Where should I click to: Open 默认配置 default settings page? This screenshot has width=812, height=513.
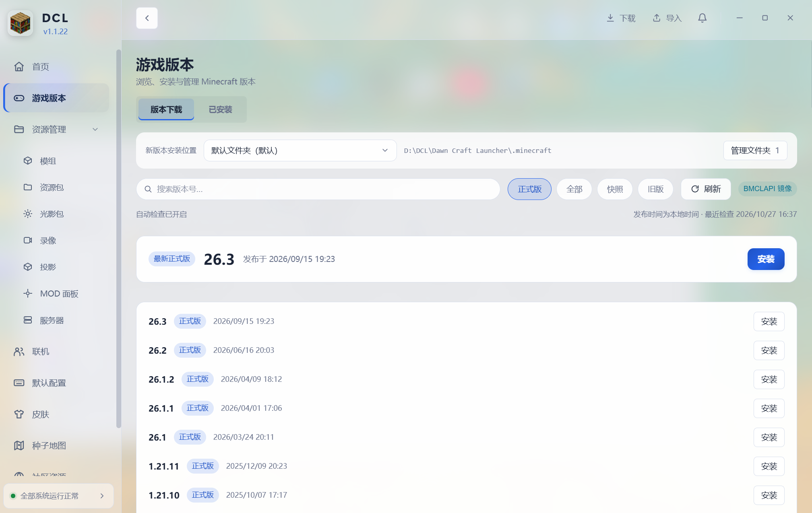(56, 383)
